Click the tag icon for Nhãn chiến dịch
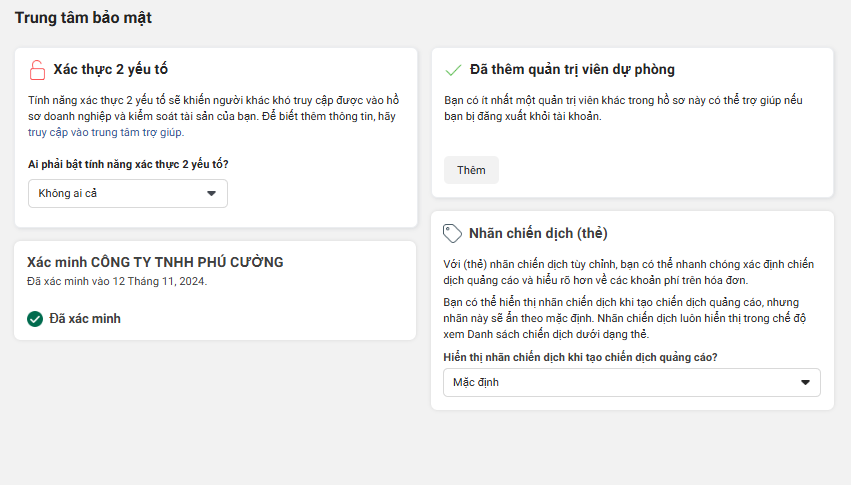This screenshot has height=485, width=851. point(453,233)
